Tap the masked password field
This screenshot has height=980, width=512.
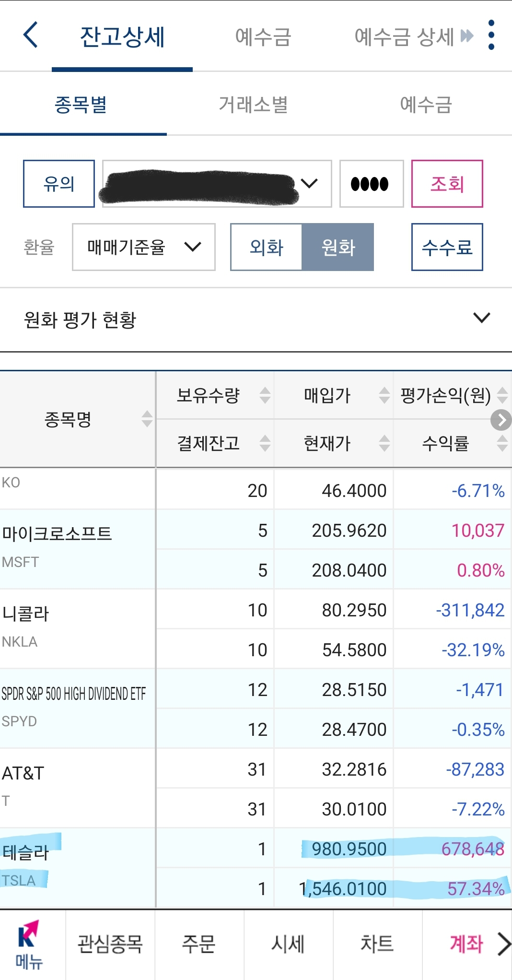[x=372, y=184]
